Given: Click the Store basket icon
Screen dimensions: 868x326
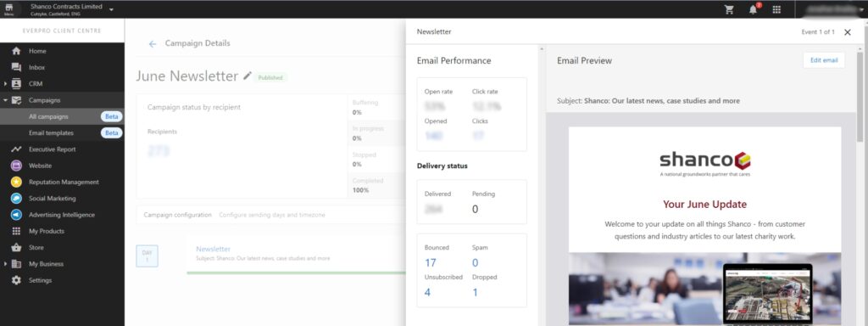Looking at the screenshot, I should pyautogui.click(x=16, y=247).
